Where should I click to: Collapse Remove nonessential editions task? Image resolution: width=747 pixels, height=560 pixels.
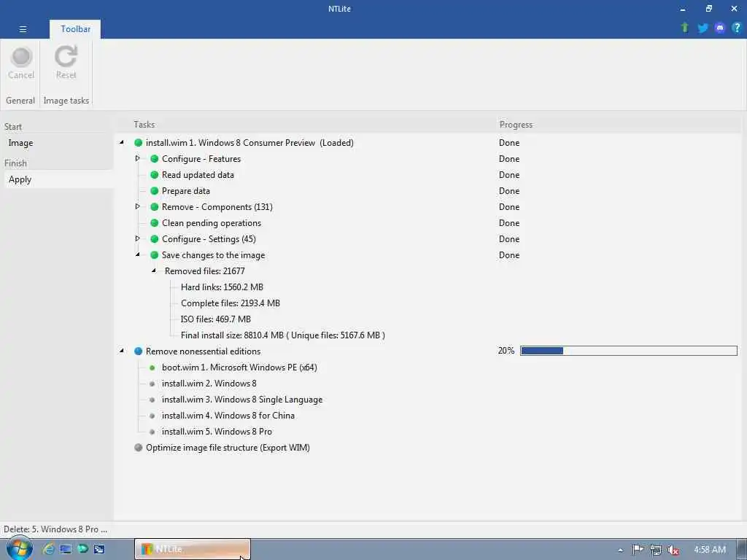[x=122, y=351]
